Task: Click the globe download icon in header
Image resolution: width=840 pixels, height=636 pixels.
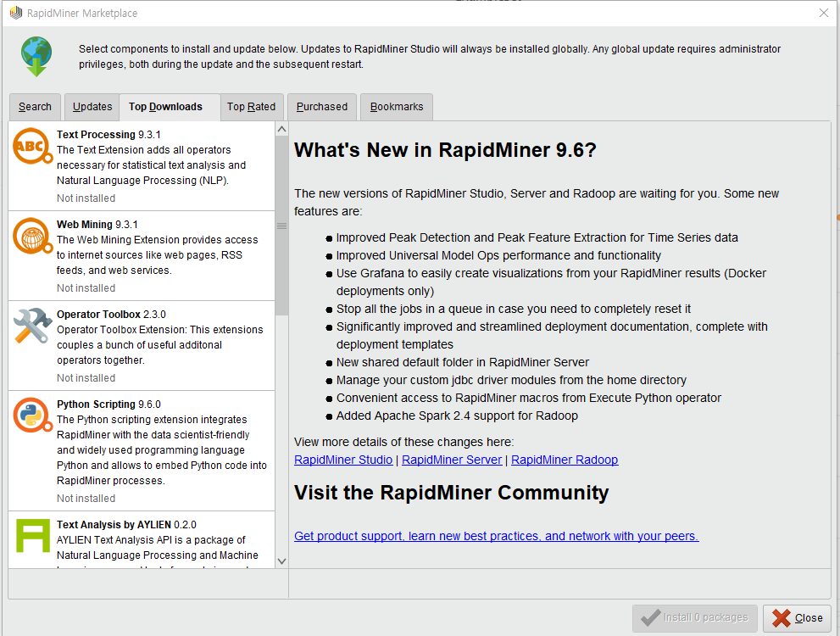Action: pos(36,56)
